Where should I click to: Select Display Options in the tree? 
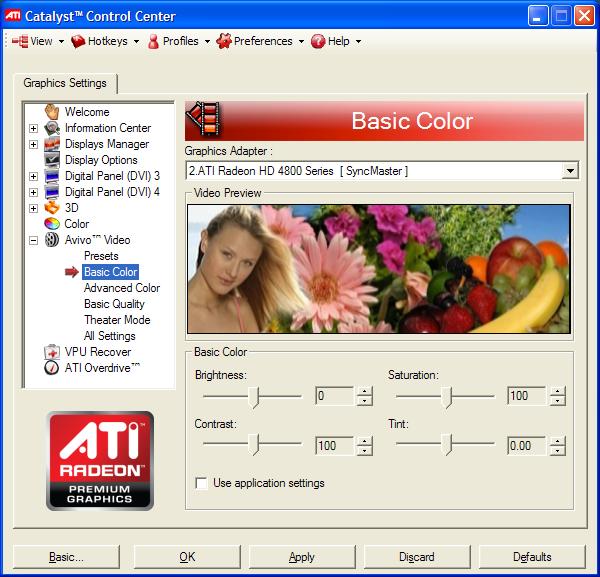pyautogui.click(x=101, y=160)
